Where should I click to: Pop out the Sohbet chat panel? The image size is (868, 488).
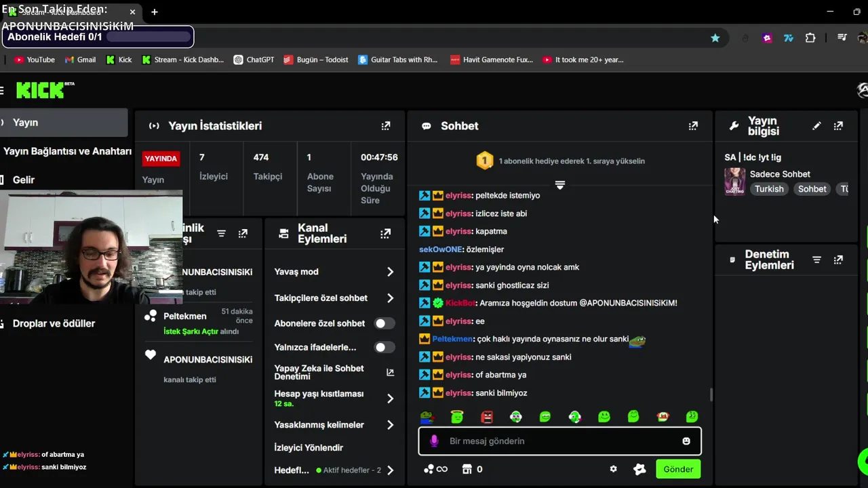pyautogui.click(x=693, y=125)
